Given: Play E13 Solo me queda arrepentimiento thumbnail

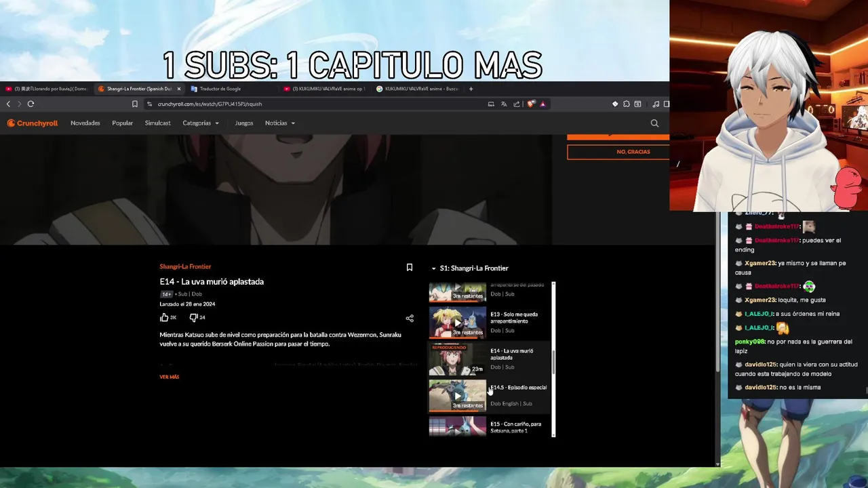Looking at the screenshot, I should click(458, 322).
